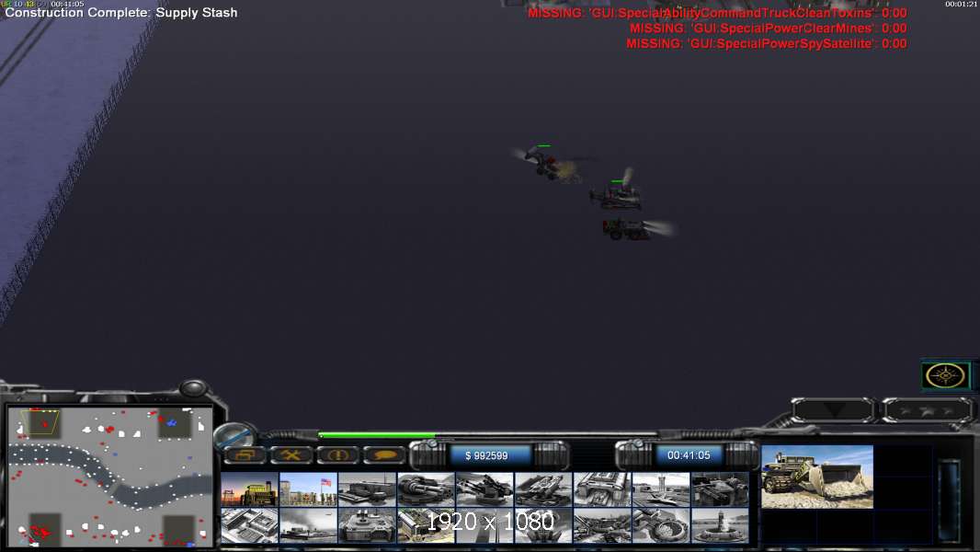980x552 pixels.
Task: Click the SpecialPowerSpySatellite missing text line
Action: coord(766,44)
